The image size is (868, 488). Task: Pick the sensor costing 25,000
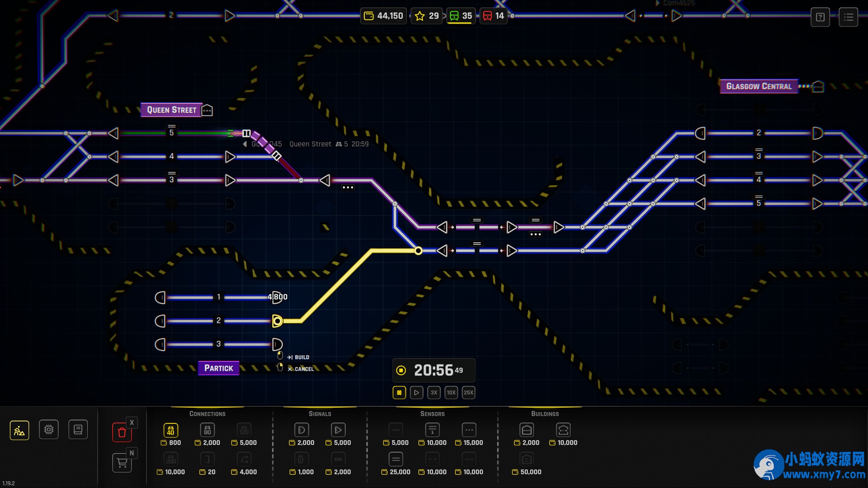coord(396,460)
